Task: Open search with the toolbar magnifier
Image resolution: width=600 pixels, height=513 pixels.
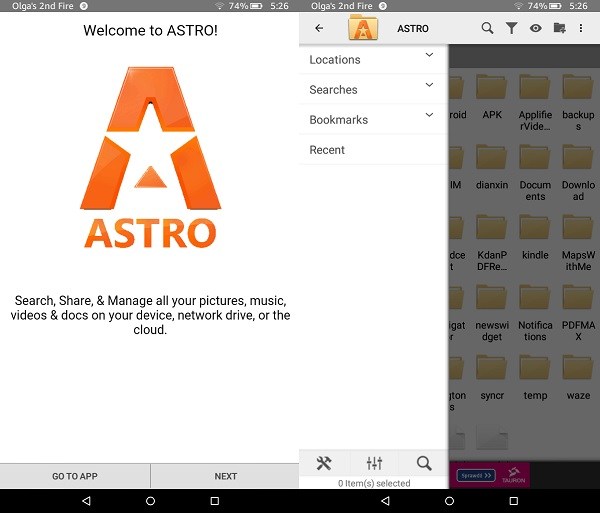Action: [487, 28]
